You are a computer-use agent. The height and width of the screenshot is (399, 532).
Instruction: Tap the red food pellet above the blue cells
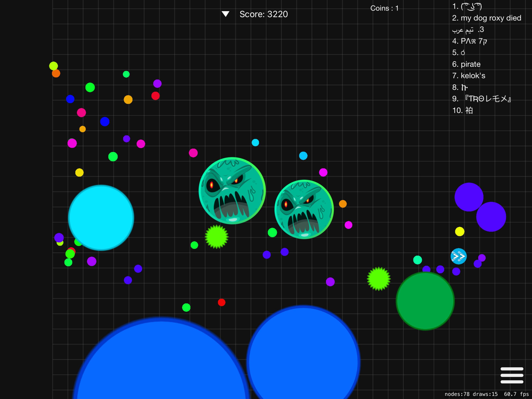point(222,302)
